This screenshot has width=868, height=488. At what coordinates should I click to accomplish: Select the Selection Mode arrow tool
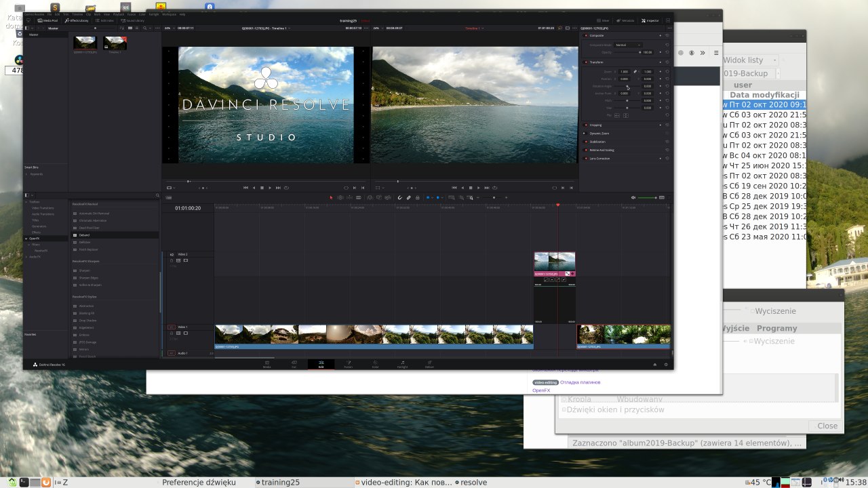[x=331, y=198]
